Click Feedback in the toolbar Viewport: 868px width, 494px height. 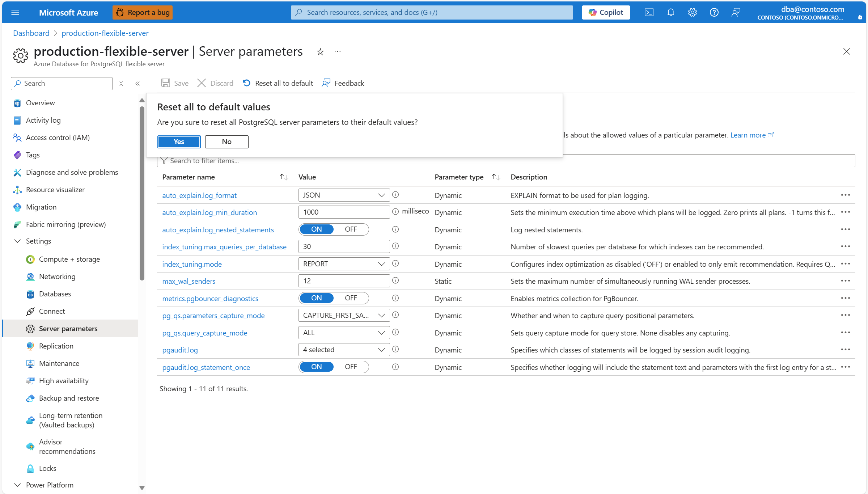click(x=343, y=83)
